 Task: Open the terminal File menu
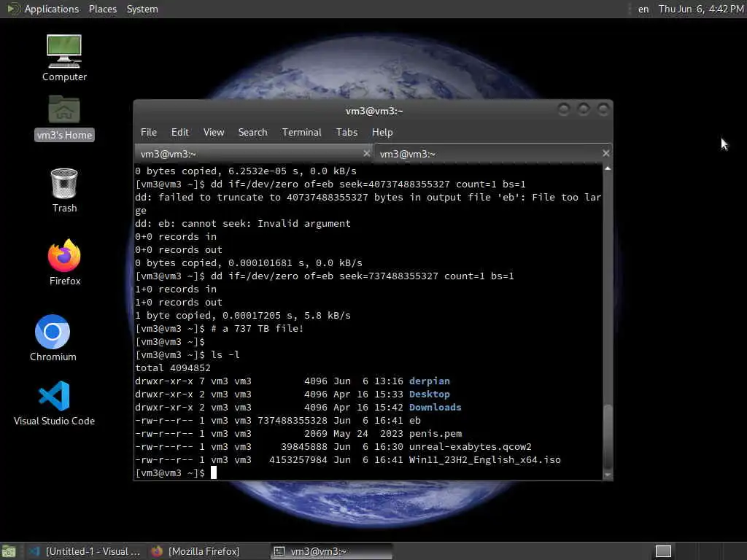[x=149, y=133]
